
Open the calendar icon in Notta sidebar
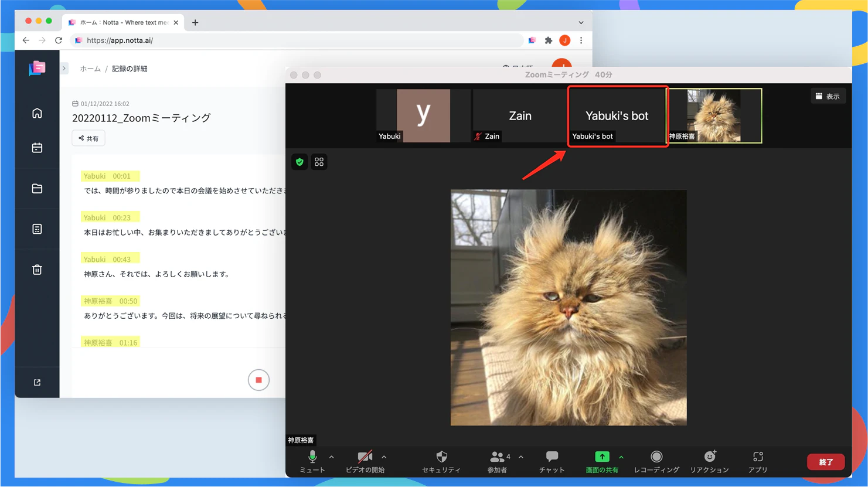(x=37, y=148)
